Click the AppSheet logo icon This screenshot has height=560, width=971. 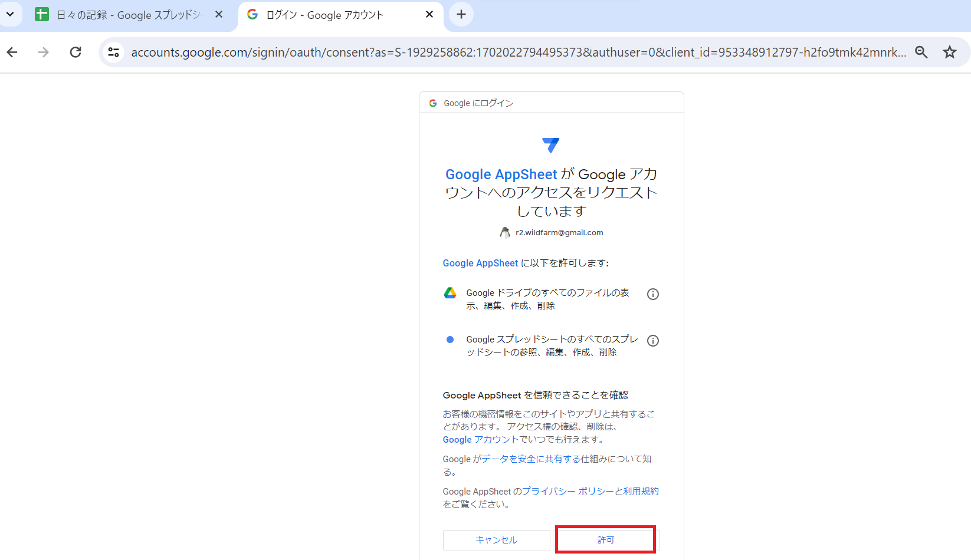coord(550,144)
